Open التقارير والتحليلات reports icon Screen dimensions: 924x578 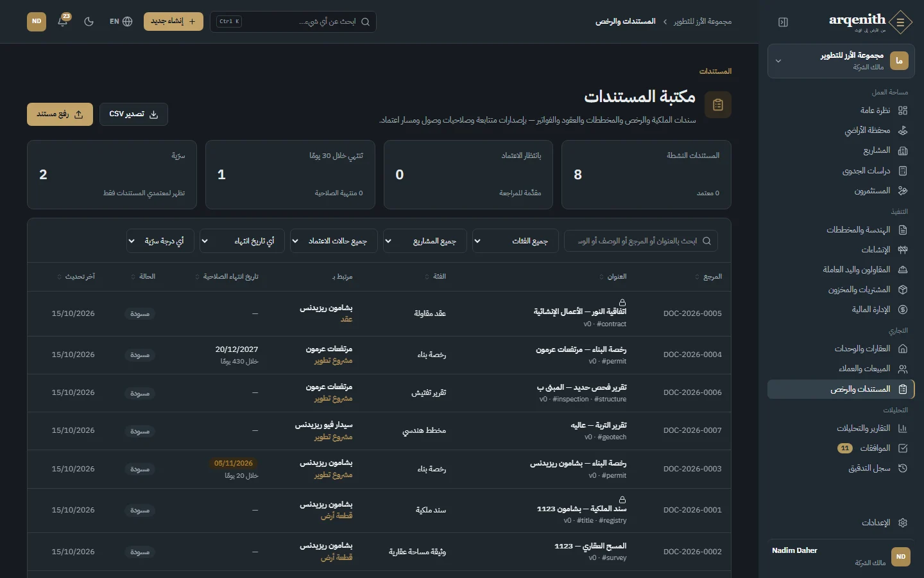(903, 428)
